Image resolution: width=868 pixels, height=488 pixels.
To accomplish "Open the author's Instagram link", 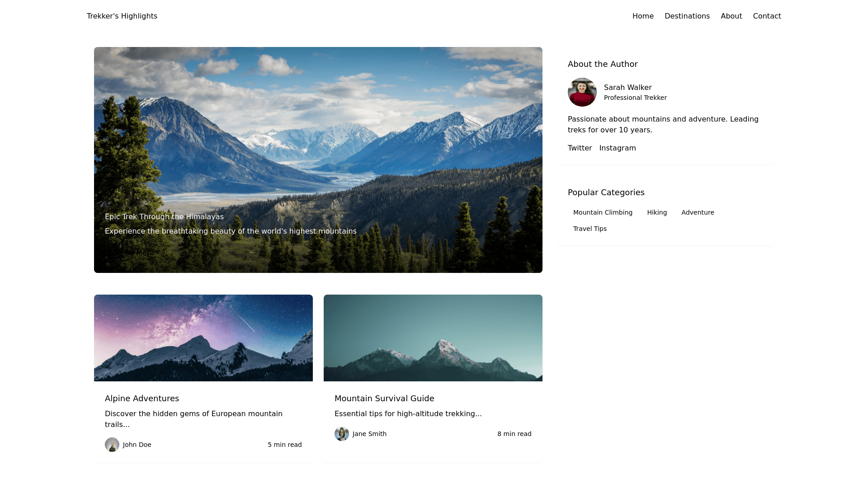I will (x=617, y=148).
